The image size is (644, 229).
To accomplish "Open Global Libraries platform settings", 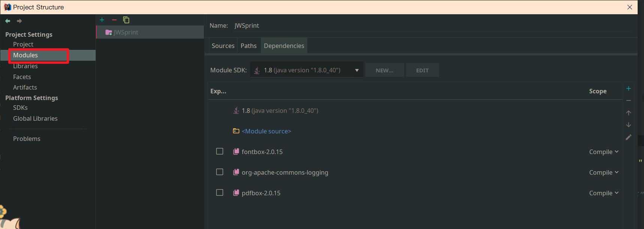I will (x=35, y=118).
